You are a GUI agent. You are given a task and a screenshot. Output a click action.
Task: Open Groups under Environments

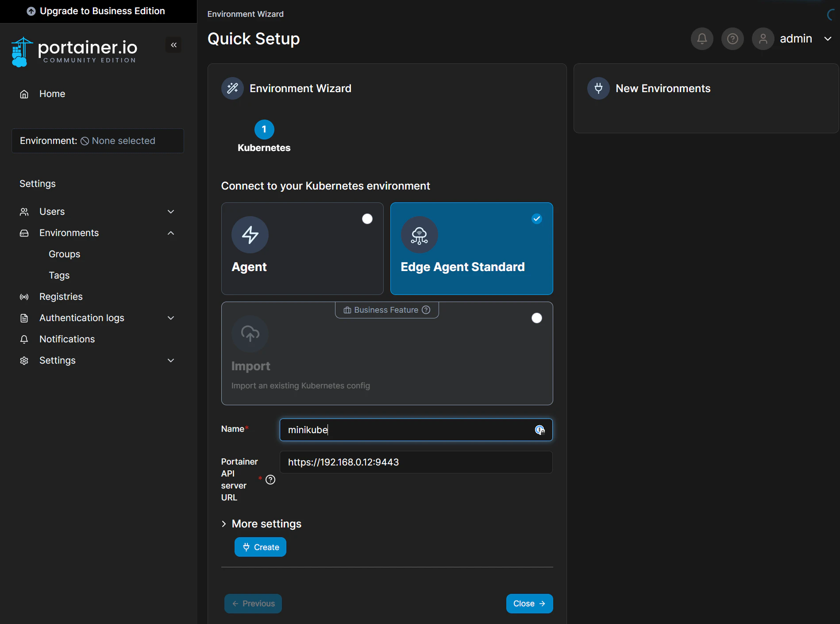coord(65,254)
